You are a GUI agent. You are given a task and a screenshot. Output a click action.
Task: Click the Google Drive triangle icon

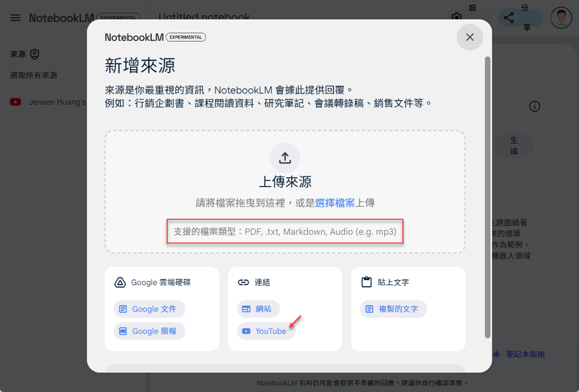pyautogui.click(x=120, y=282)
